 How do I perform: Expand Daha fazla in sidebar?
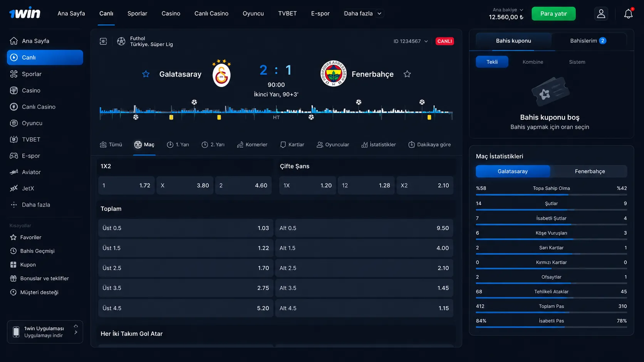(x=36, y=205)
